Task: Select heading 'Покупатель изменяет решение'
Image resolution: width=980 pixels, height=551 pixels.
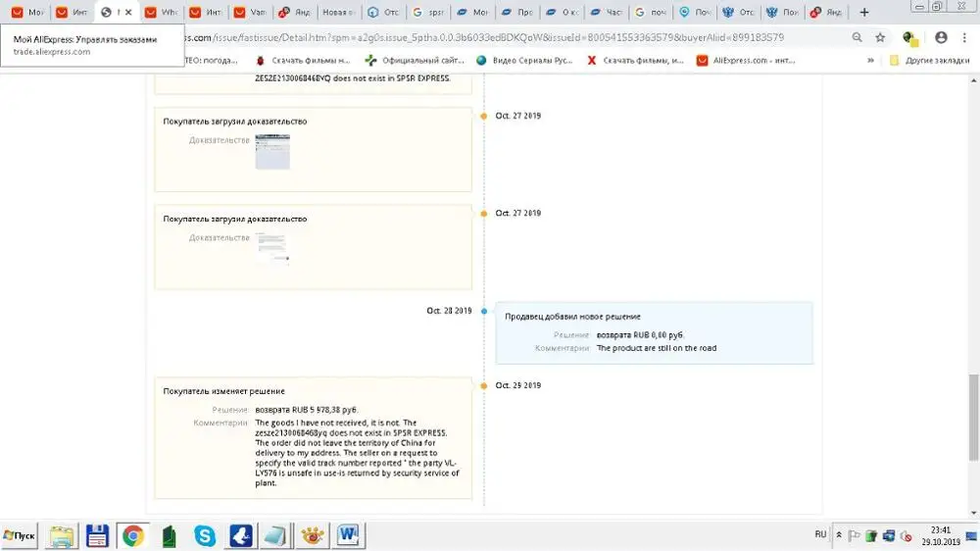Action: pos(223,391)
